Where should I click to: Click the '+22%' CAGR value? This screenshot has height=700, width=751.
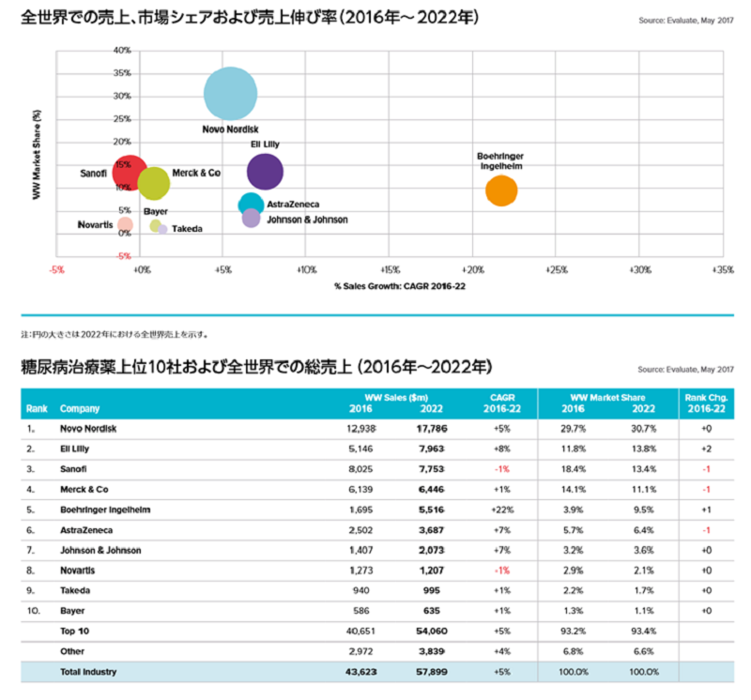502,510
